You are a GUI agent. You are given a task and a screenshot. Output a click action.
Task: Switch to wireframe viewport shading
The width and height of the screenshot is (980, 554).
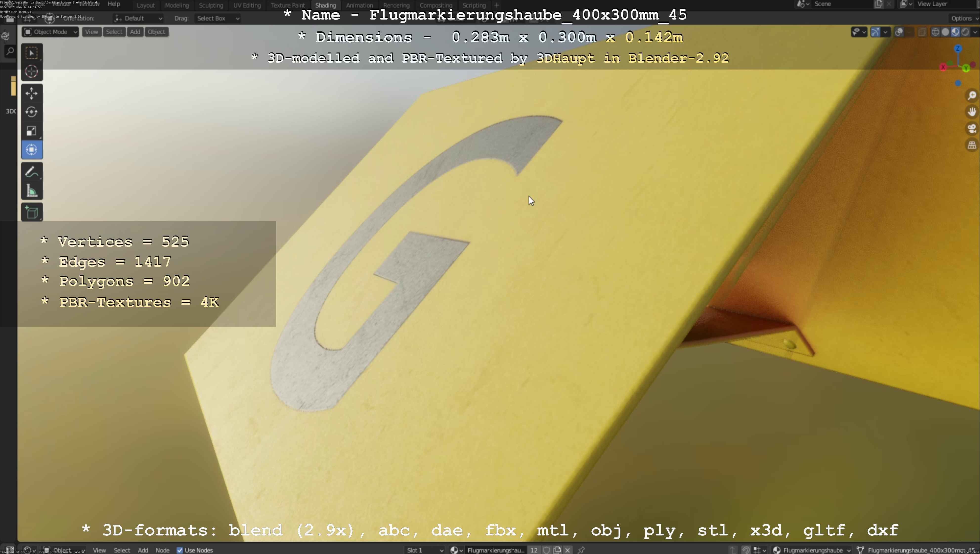[936, 32]
